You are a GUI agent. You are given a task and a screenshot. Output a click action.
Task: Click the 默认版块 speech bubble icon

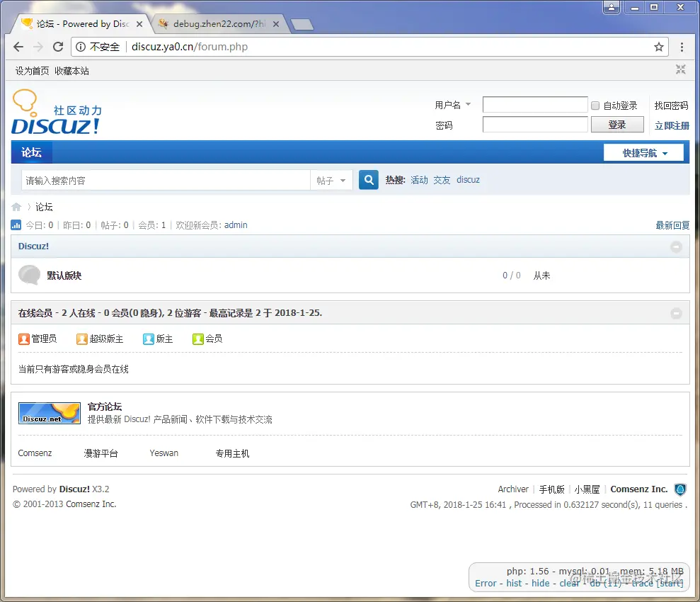(x=30, y=275)
